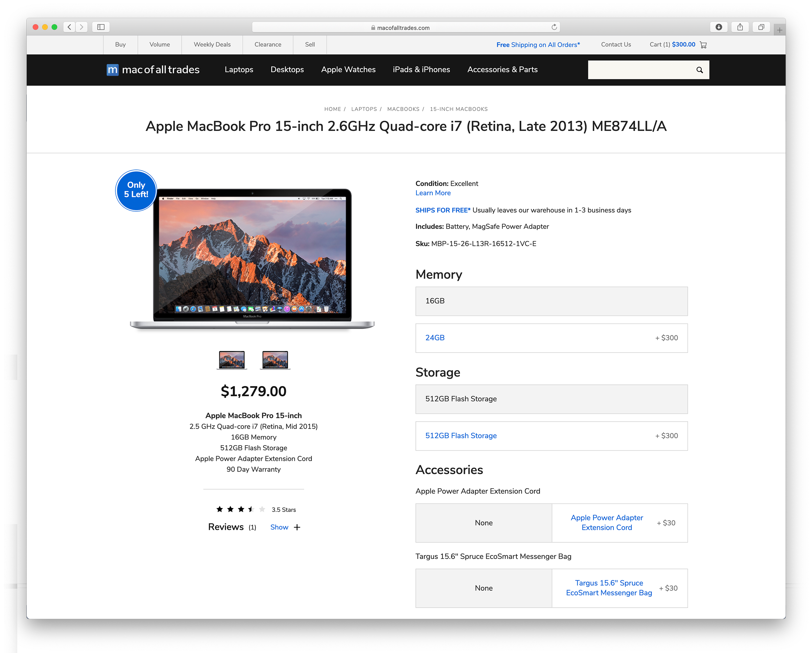Screen dimensions: 812x653
Task: Open the Contact Us link
Action: pos(616,44)
